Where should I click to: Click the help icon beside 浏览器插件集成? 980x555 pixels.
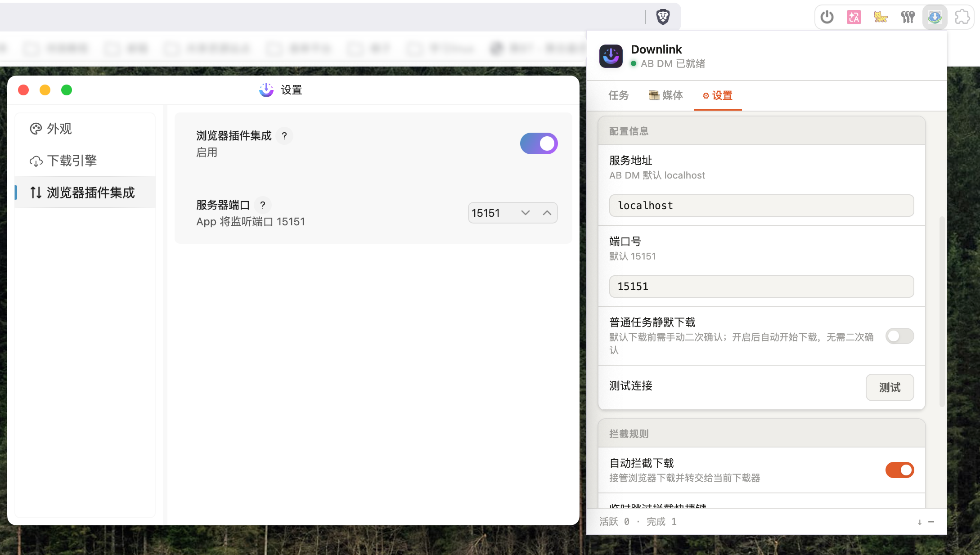coord(284,136)
